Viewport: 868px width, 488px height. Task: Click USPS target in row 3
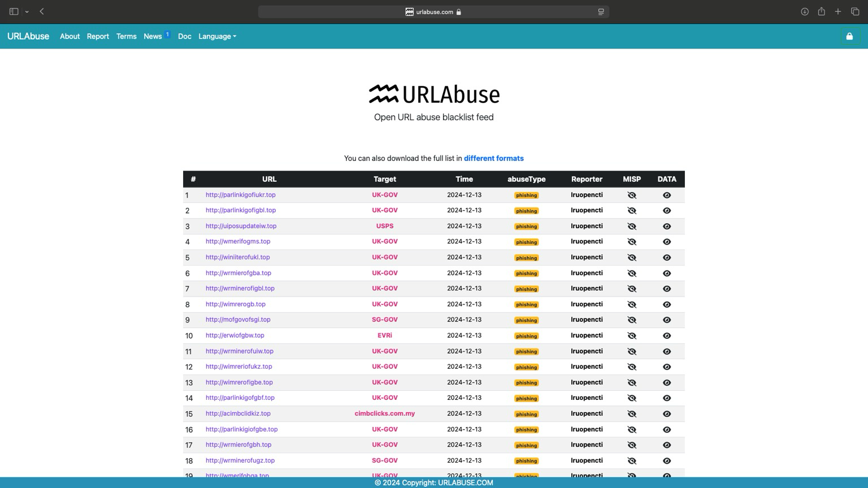385,226
